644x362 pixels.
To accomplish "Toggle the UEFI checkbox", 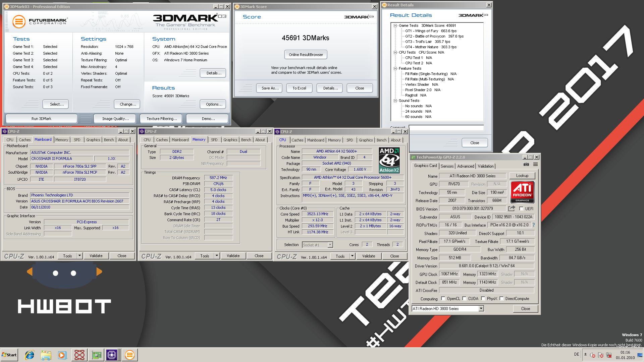I will 521,208.
